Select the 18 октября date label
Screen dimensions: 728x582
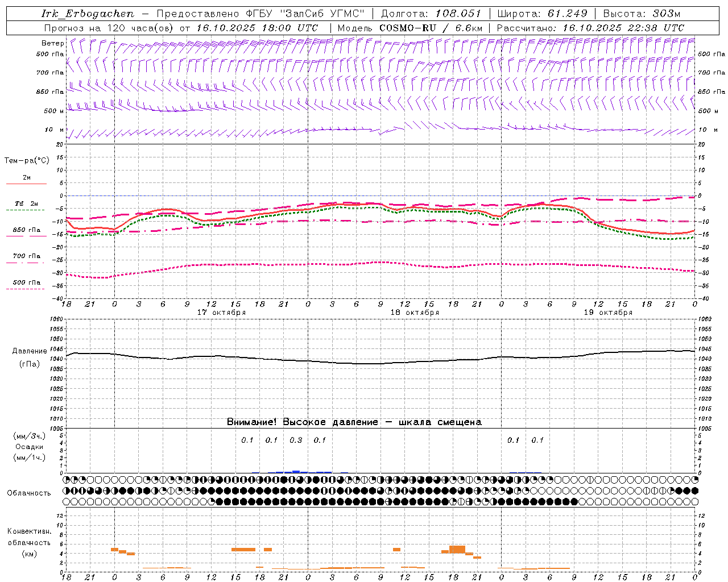[x=415, y=313]
